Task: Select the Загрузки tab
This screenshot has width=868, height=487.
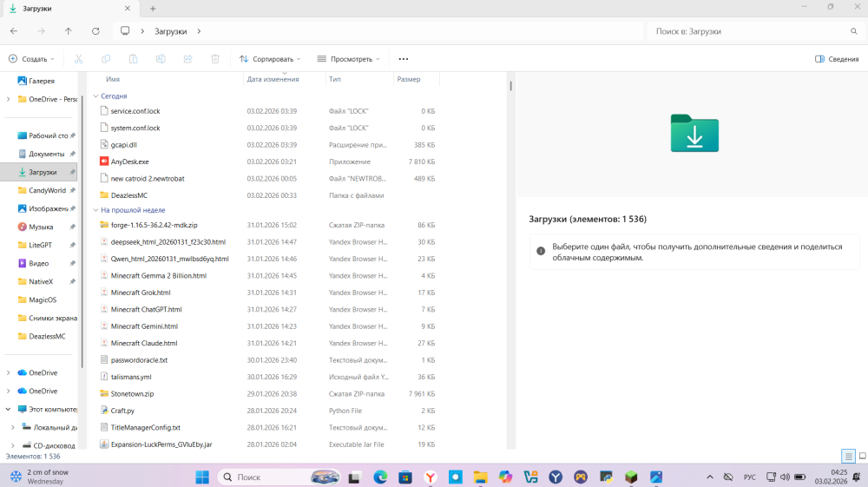Action: click(x=69, y=9)
